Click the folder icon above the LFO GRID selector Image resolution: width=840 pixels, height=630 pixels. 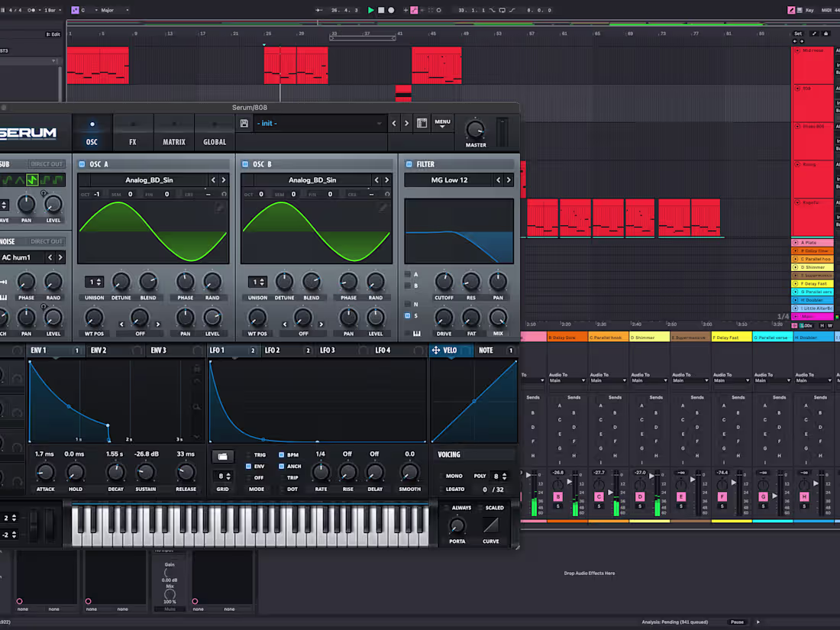point(222,456)
